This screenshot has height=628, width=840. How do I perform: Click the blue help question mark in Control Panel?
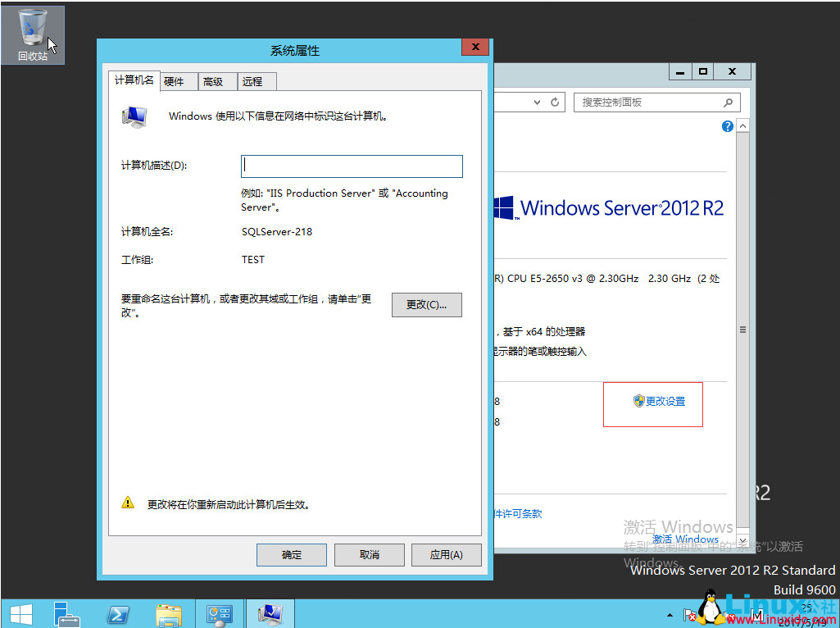pos(727,125)
